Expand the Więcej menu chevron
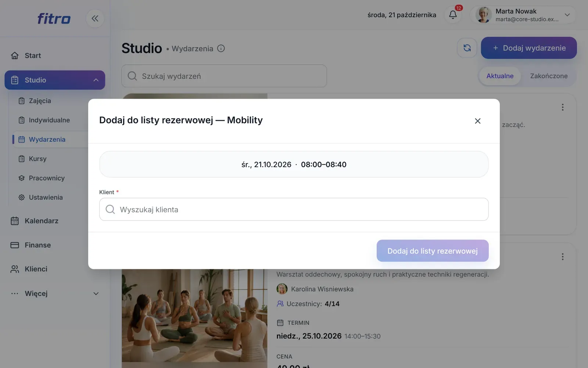588x368 pixels. 96,294
